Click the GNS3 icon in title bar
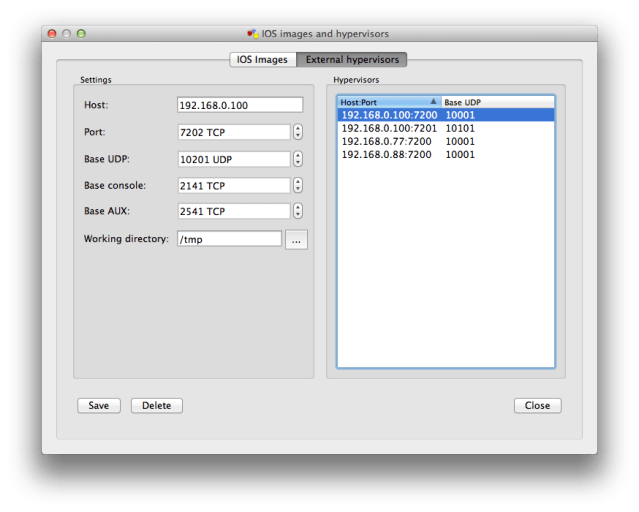 (253, 33)
